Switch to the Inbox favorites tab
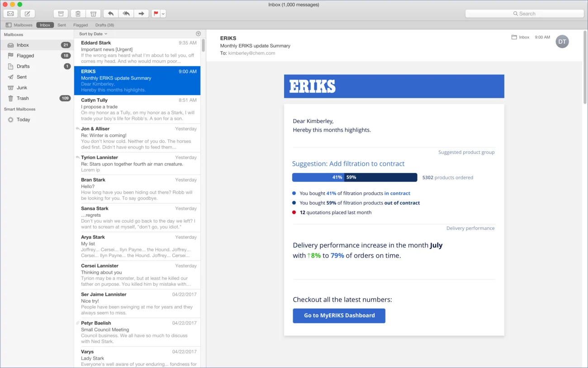 pyautogui.click(x=45, y=25)
